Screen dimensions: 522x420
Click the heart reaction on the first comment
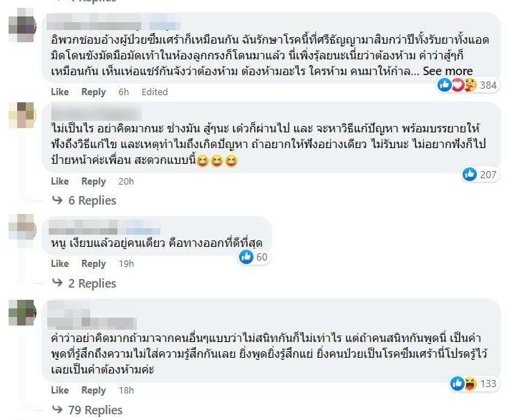458,85
